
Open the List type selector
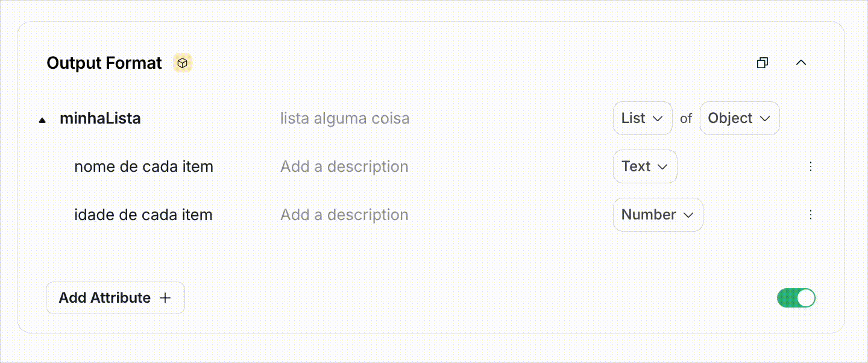(643, 118)
